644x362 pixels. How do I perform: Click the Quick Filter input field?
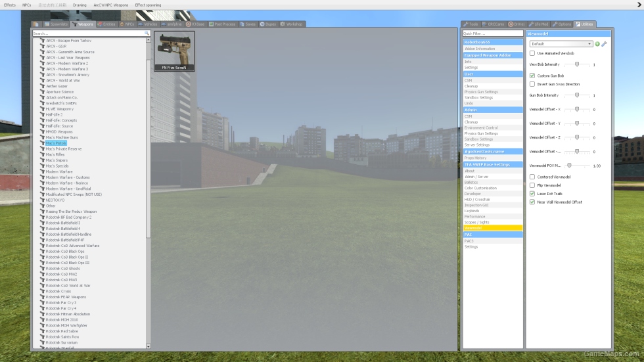493,34
